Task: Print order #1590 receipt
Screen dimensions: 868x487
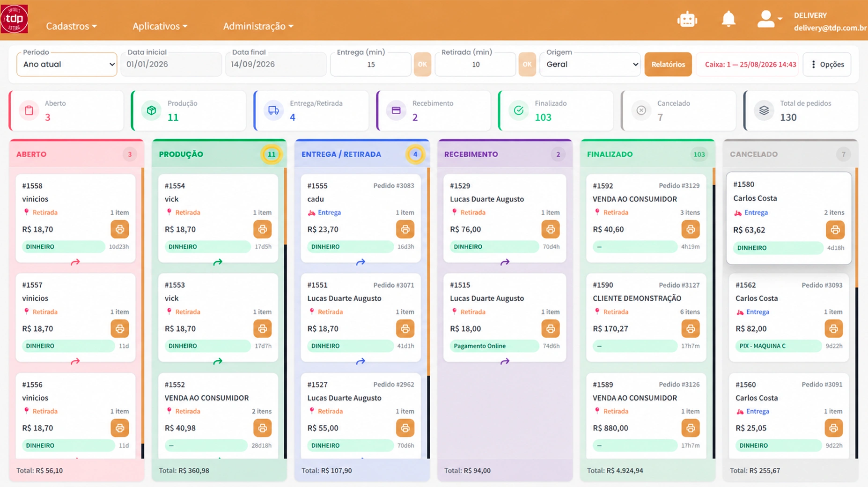Action: coord(691,329)
